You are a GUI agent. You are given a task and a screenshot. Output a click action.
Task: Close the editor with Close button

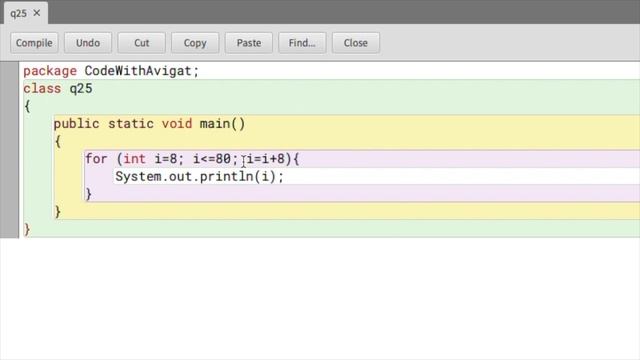point(356,43)
